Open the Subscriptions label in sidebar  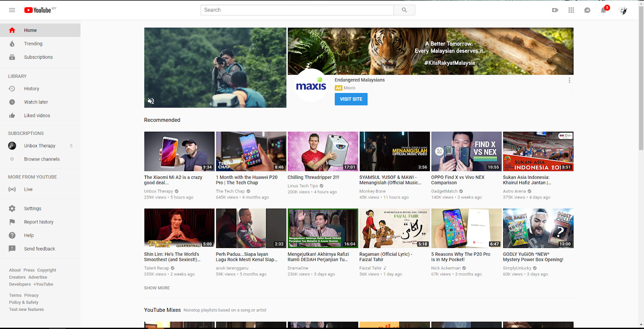click(x=38, y=57)
